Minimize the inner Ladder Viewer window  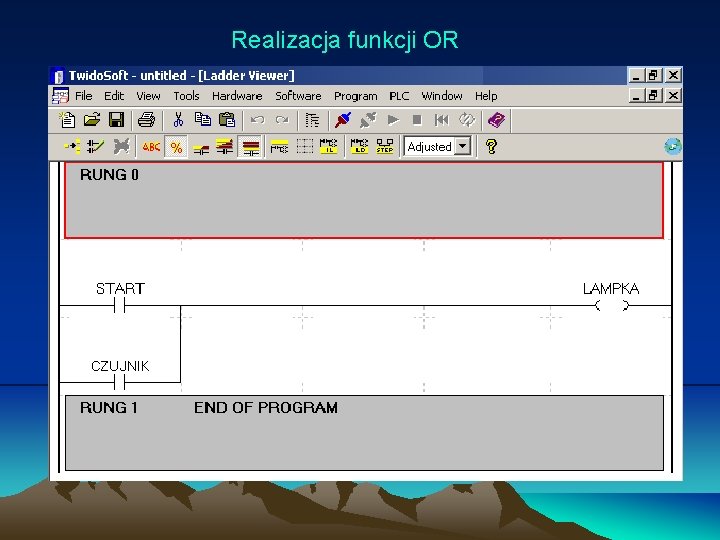(x=636, y=96)
